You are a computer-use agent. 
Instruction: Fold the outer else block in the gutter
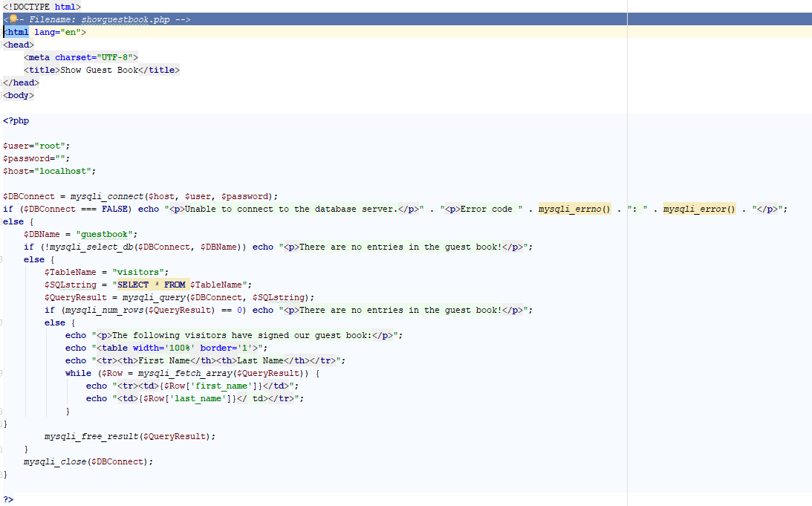coord(3,221)
